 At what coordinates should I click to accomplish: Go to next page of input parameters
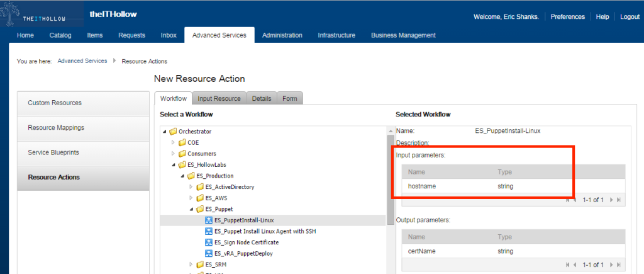point(610,200)
